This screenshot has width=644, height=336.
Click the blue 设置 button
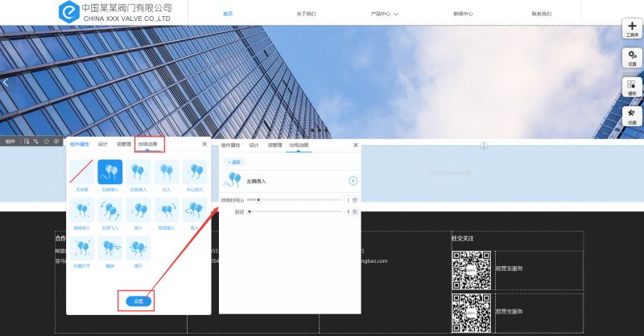tap(138, 301)
